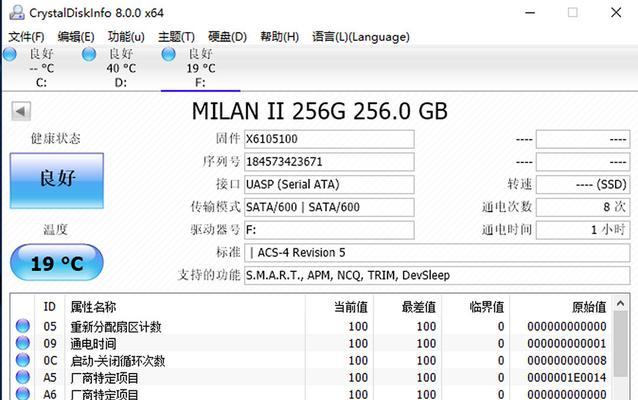The width and height of the screenshot is (638, 400).
Task: Click the 19 °C temperature button
Action: (x=57, y=263)
